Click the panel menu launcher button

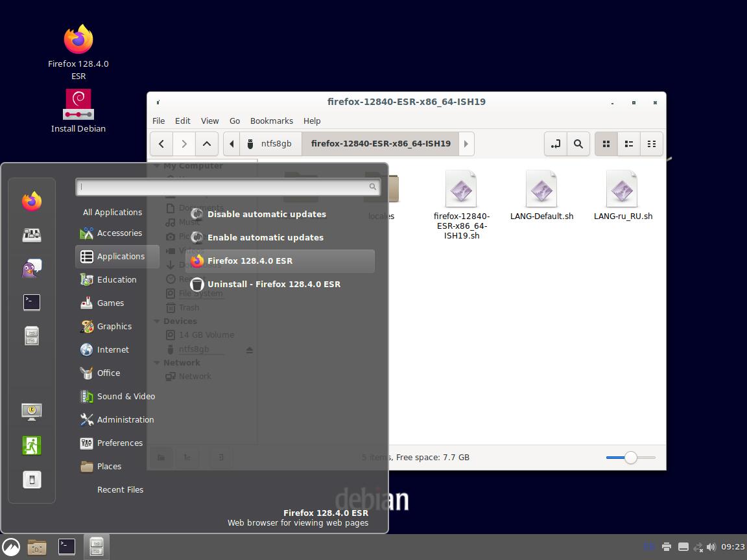(x=11, y=547)
